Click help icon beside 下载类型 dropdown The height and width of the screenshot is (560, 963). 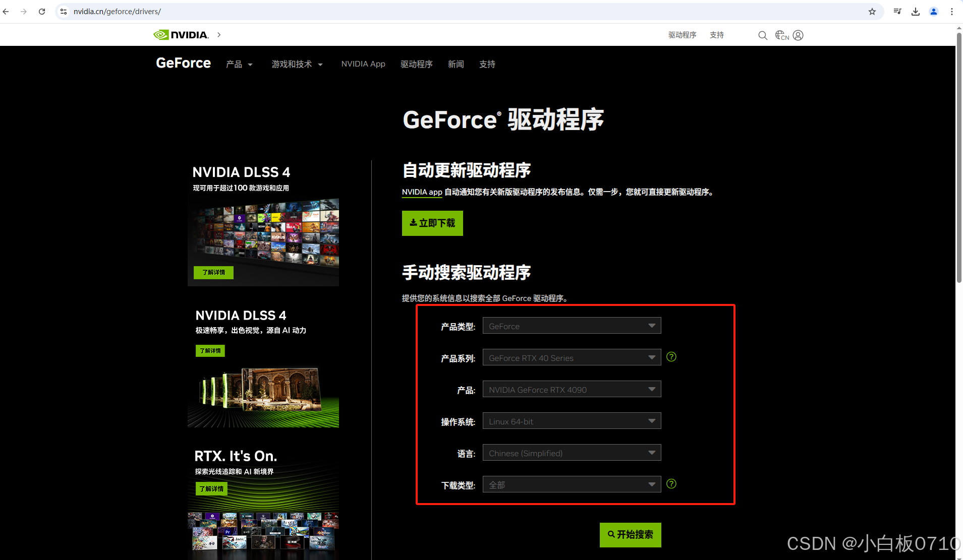(671, 484)
